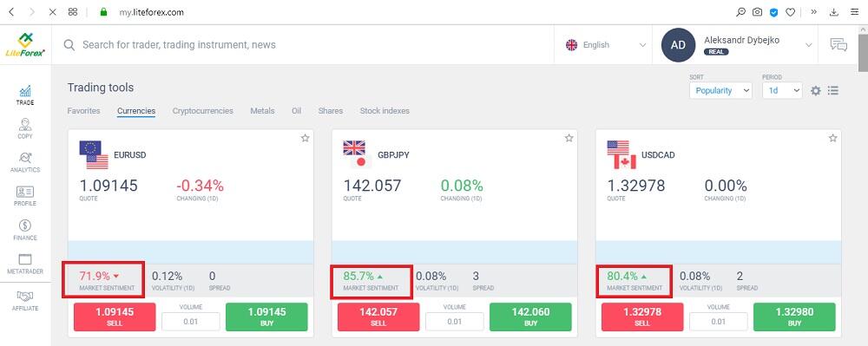This screenshot has width=868, height=346.
Task: Click EURUSD -0.34% daily change
Action: pyautogui.click(x=200, y=186)
